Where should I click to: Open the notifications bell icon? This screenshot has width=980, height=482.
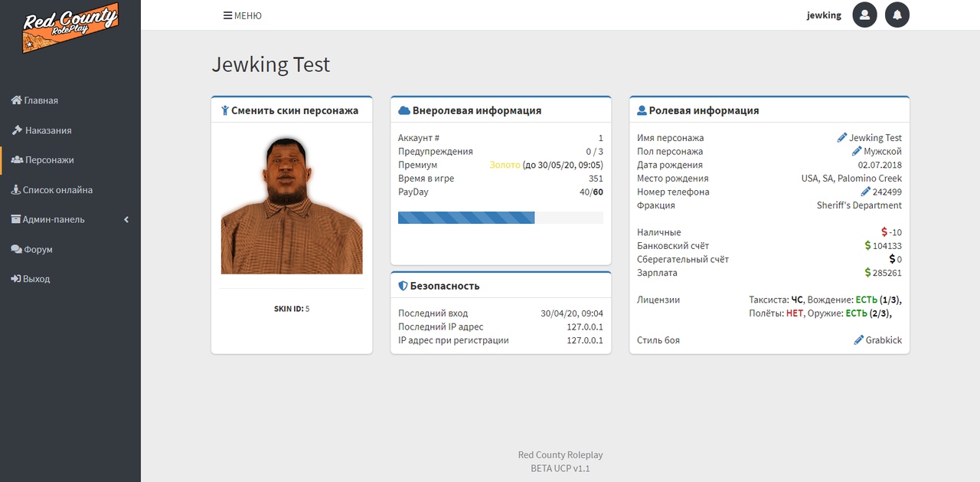[x=897, y=15]
